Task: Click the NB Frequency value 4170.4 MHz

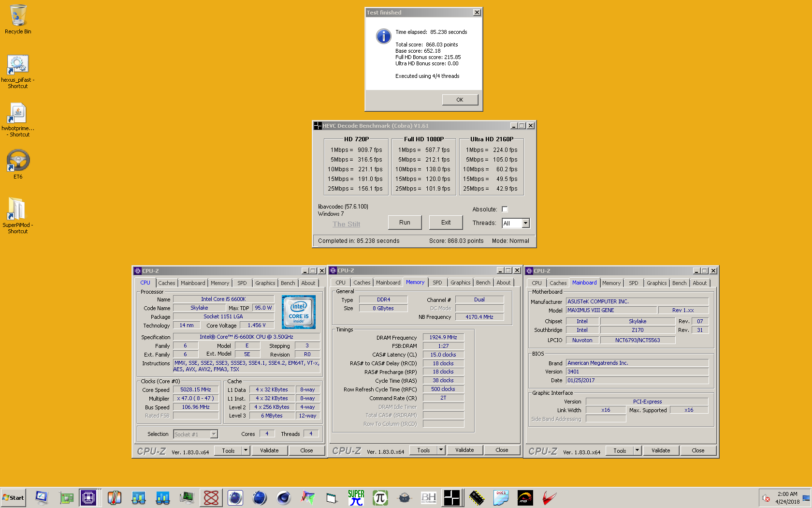Action: [x=479, y=317]
